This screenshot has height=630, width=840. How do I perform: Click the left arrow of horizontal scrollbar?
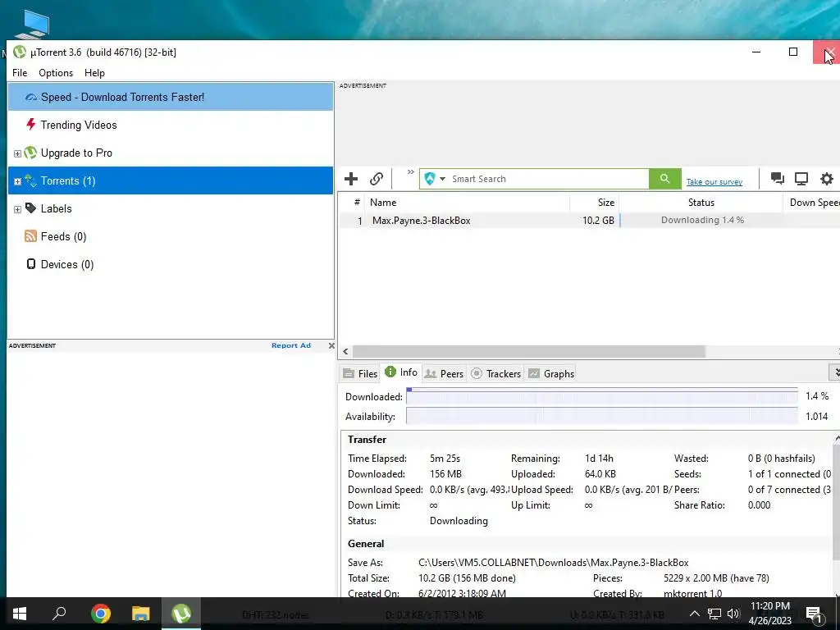345,351
